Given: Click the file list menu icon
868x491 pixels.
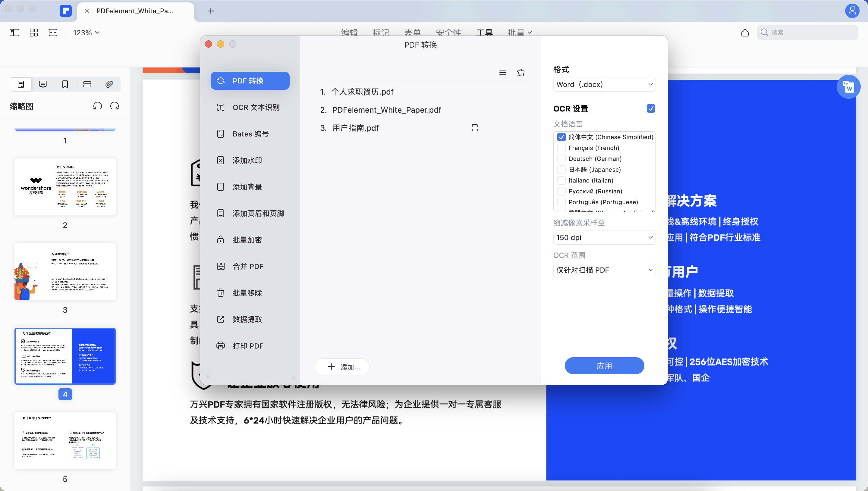Looking at the screenshot, I should (x=502, y=73).
